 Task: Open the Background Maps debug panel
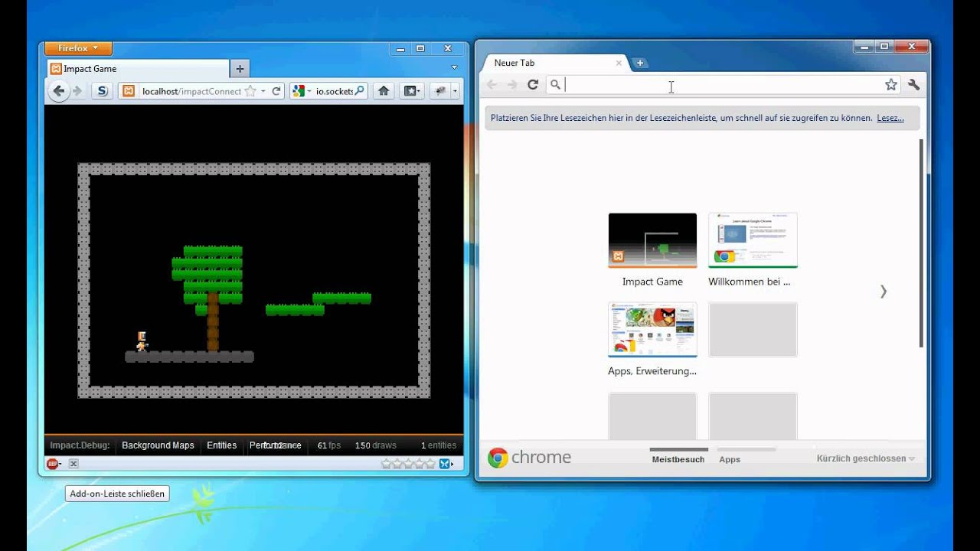pyautogui.click(x=158, y=445)
